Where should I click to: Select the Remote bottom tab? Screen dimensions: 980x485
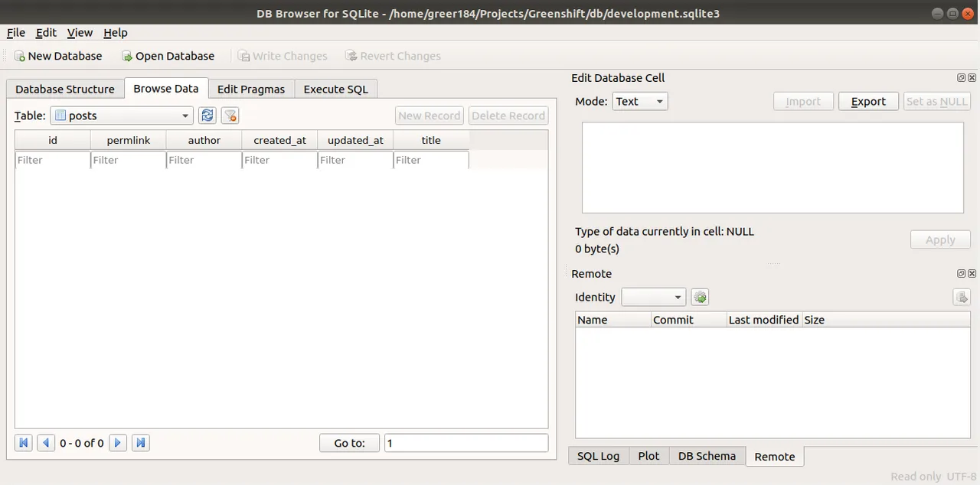(775, 457)
